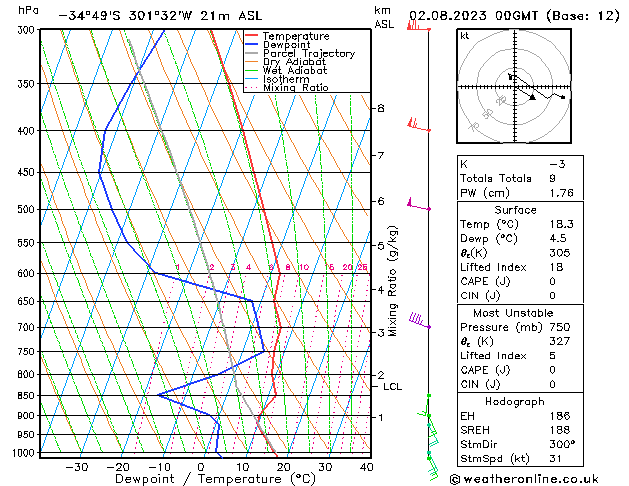This screenshot has width=629, height=486.
Task: Click the Dewpoint / Temperature (°C) axis title
Action: (x=215, y=479)
